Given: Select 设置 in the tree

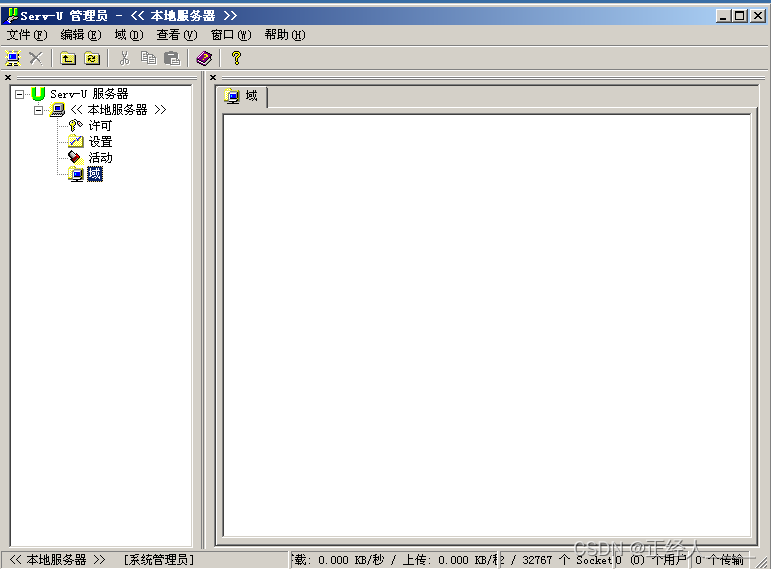Looking at the screenshot, I should coord(100,142).
